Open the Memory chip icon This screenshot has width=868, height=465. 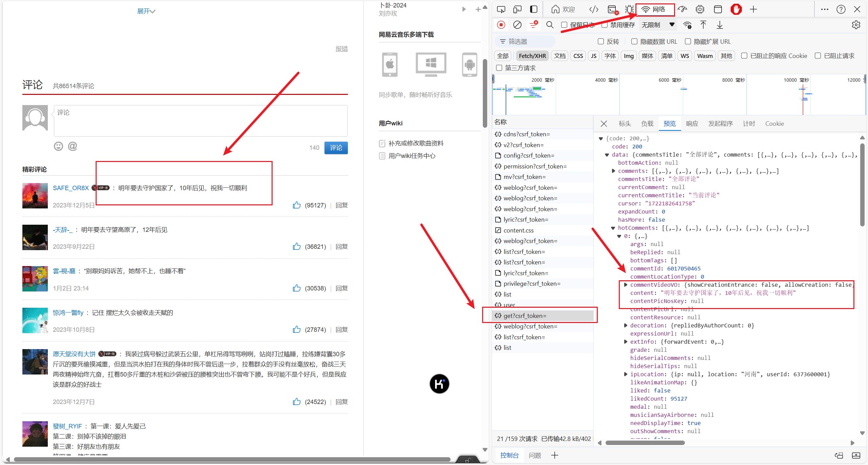point(700,9)
